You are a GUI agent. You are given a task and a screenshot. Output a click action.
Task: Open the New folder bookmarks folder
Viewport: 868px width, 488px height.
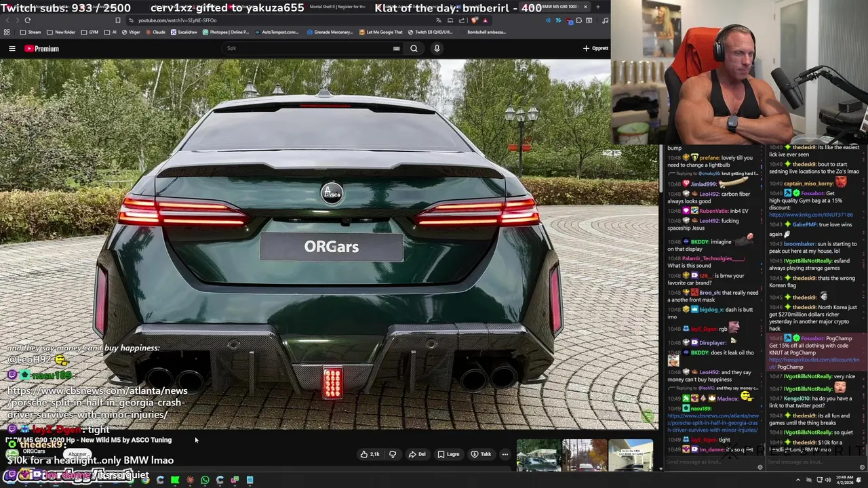pyautogui.click(x=61, y=32)
